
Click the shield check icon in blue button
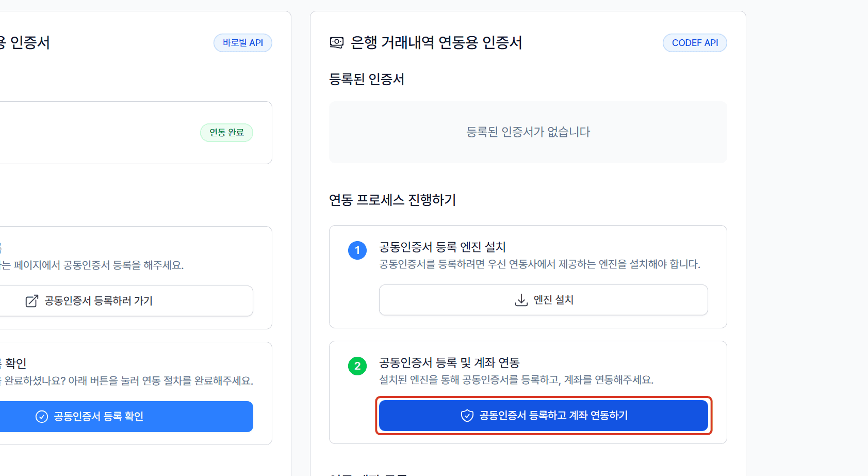pos(467,416)
